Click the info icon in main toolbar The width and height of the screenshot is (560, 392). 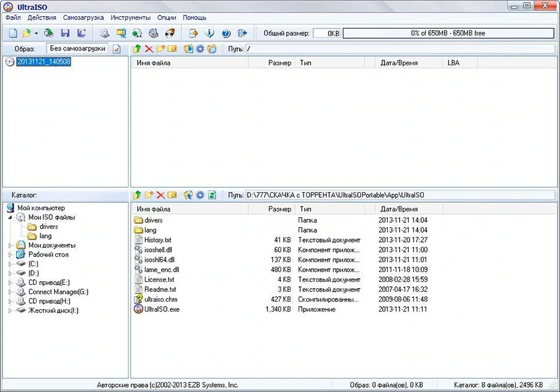[x=210, y=33]
